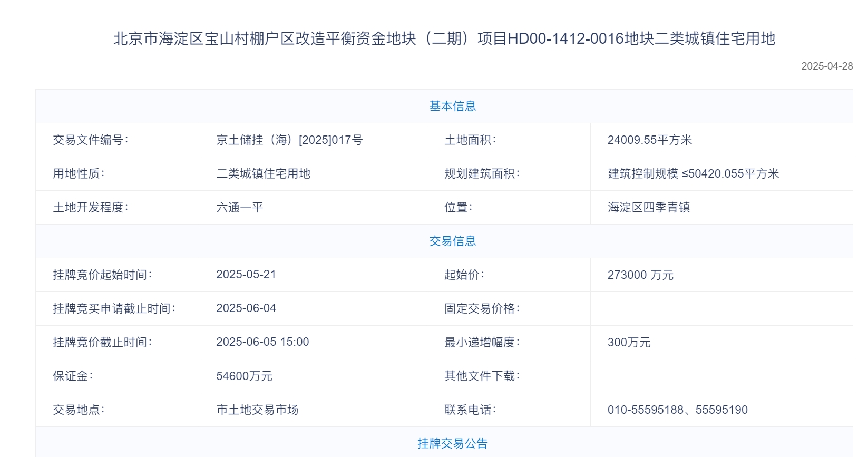868x457 pixels.
Task: Click the minimum increment 300万元 value
Action: (629, 342)
